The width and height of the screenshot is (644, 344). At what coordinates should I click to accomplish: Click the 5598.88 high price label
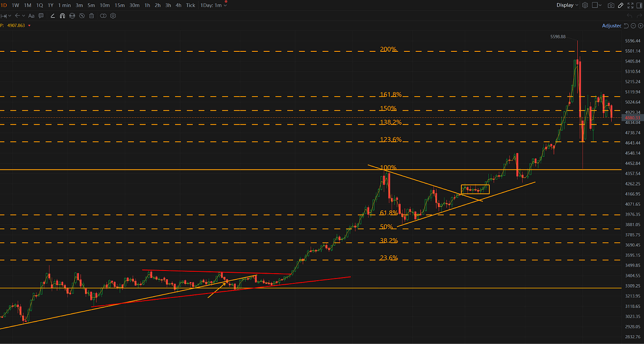click(x=558, y=37)
